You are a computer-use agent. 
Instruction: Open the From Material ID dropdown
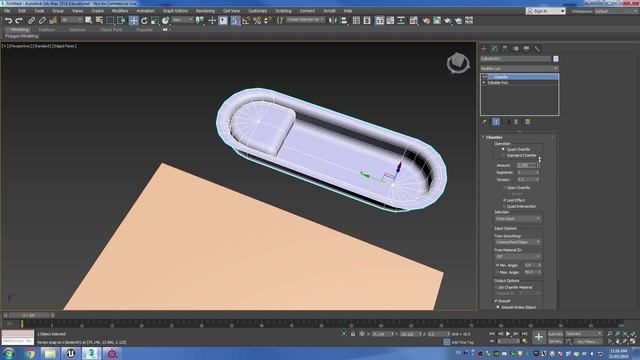coord(518,256)
